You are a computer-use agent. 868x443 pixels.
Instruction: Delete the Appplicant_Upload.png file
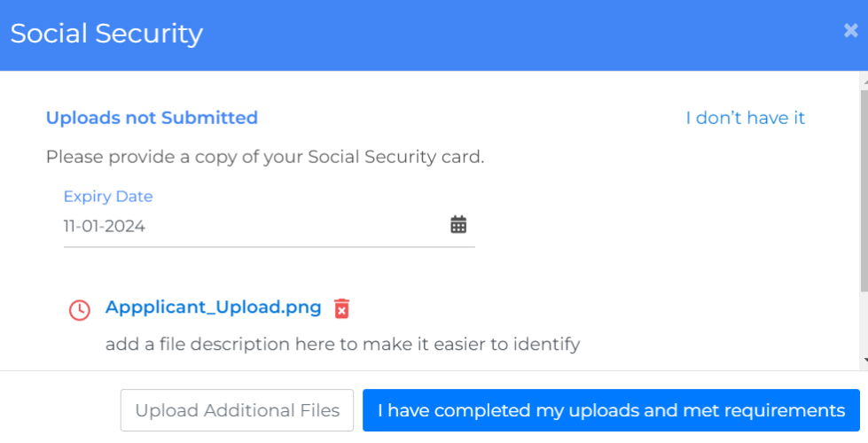341,308
